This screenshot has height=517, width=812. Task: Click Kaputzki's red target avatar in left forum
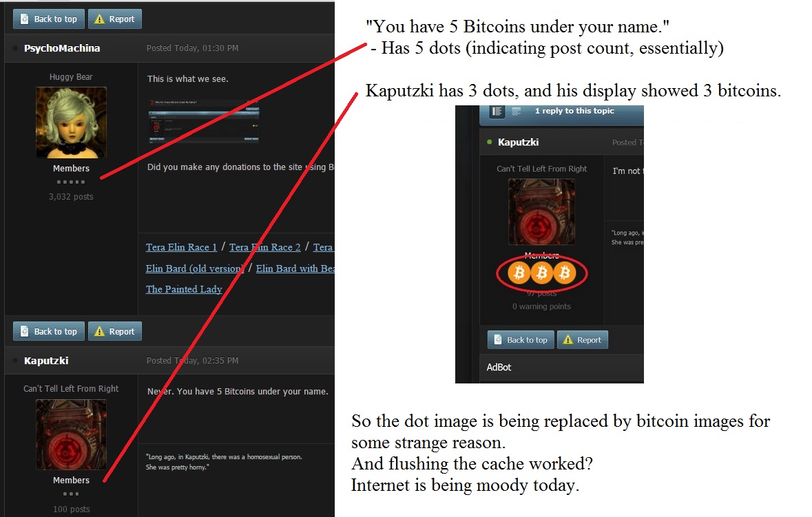pyautogui.click(x=71, y=434)
